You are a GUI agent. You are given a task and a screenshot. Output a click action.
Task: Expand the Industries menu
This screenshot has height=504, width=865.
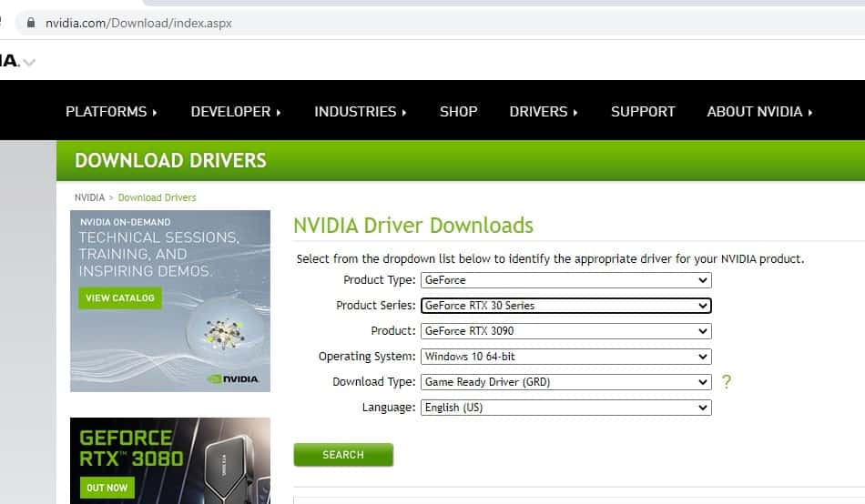pos(360,112)
